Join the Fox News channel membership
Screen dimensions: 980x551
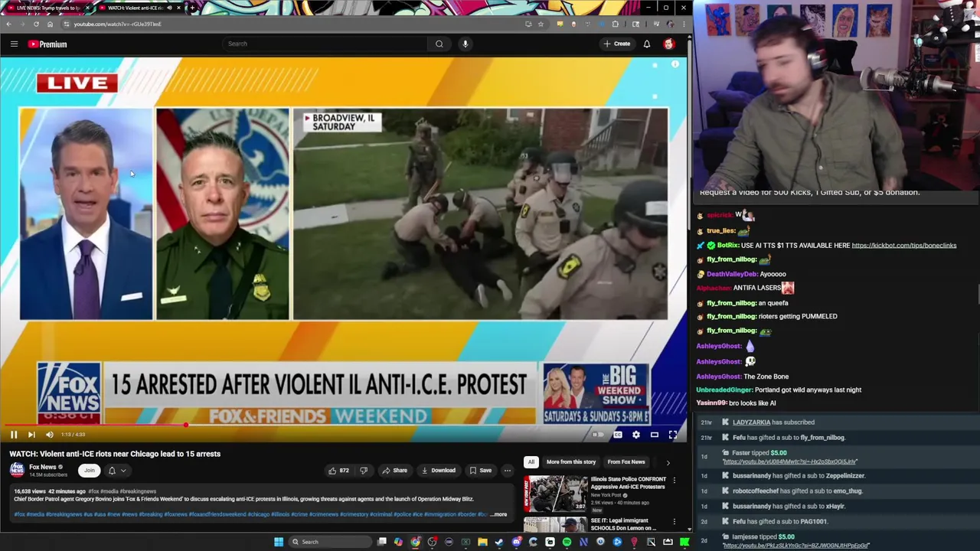pyautogui.click(x=89, y=471)
